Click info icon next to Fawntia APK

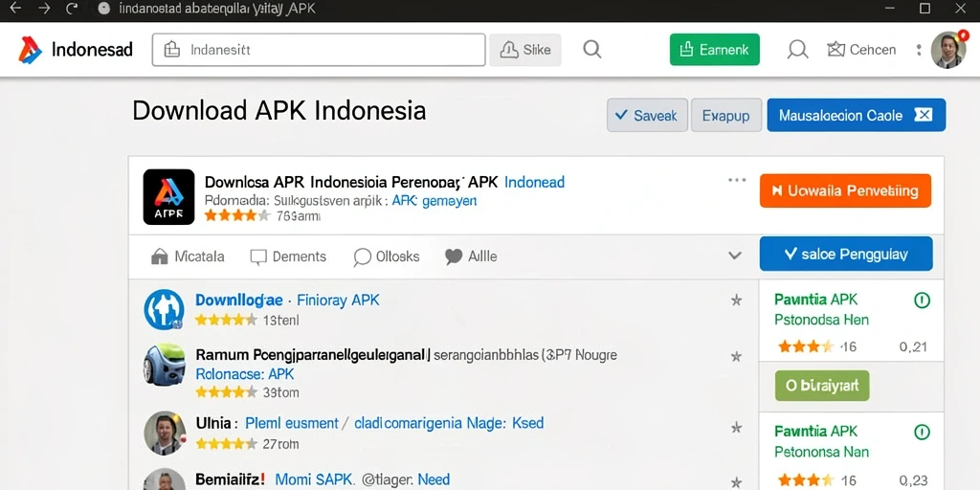click(x=922, y=432)
